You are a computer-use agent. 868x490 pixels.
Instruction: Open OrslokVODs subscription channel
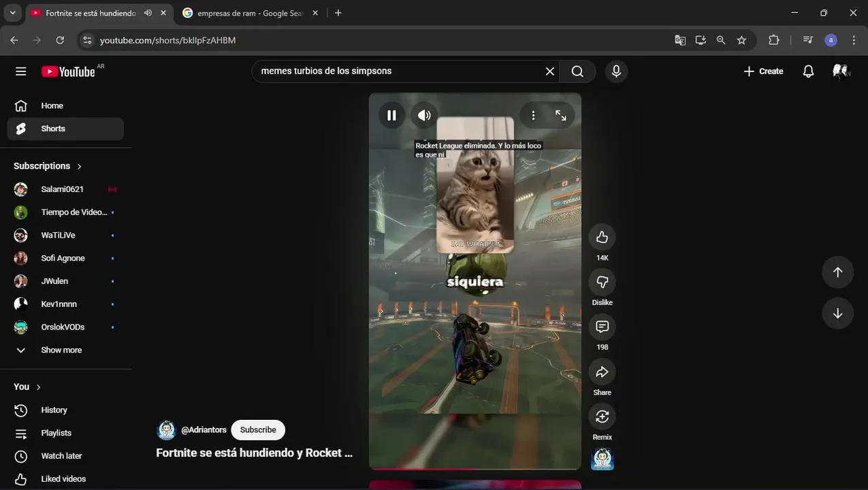65,327
